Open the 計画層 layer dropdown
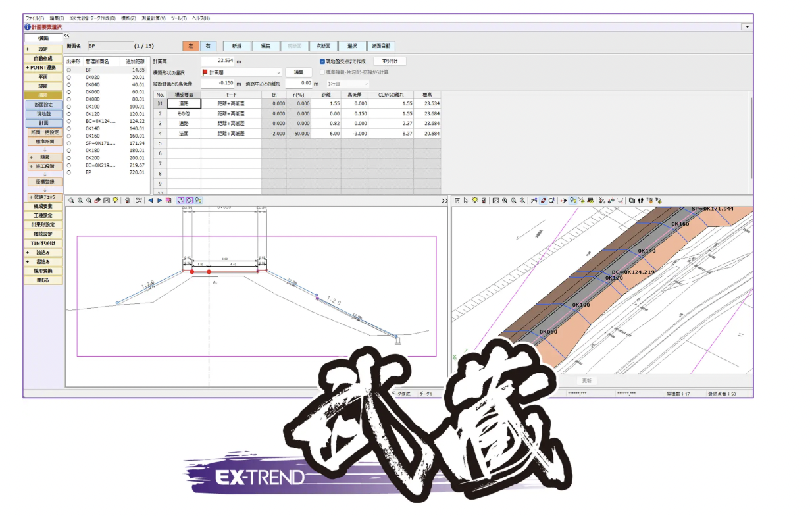 pos(278,72)
